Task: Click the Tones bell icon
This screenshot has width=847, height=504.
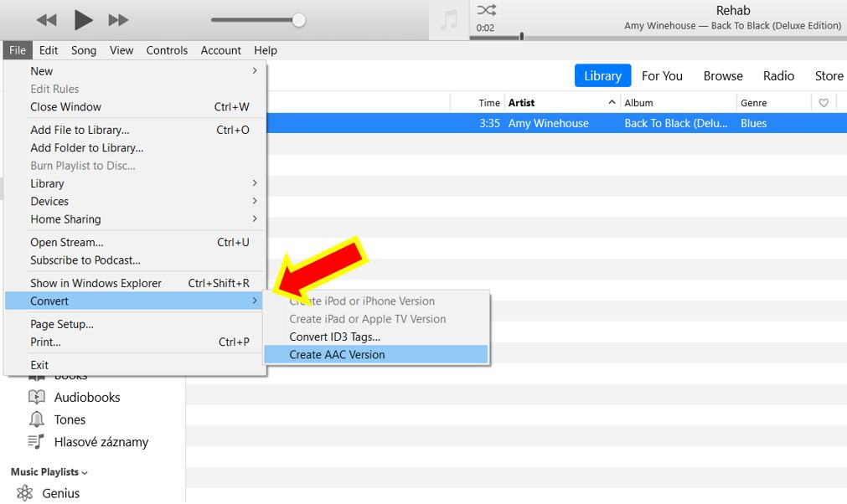Action: (36, 419)
